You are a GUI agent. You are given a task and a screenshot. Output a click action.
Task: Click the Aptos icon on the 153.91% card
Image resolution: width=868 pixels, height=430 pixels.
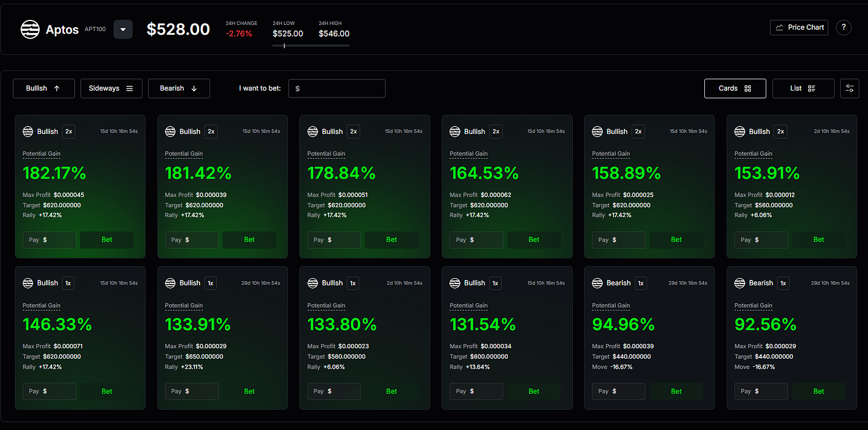(x=740, y=132)
